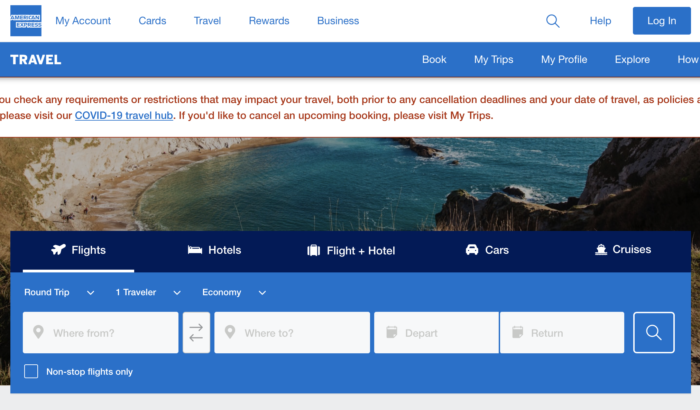Viewport: 700px width, 410px height.
Task: Click the bed icon on Hotels tab
Action: click(x=195, y=250)
